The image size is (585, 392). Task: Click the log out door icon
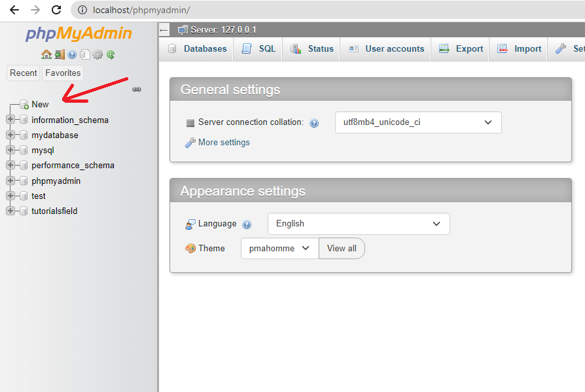[x=60, y=54]
